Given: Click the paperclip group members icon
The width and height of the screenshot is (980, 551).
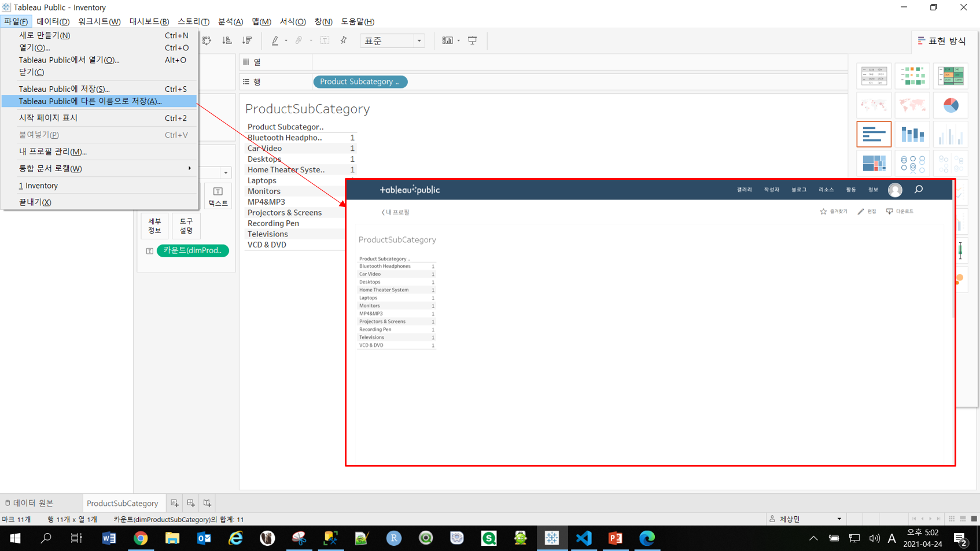Looking at the screenshot, I should [299, 40].
